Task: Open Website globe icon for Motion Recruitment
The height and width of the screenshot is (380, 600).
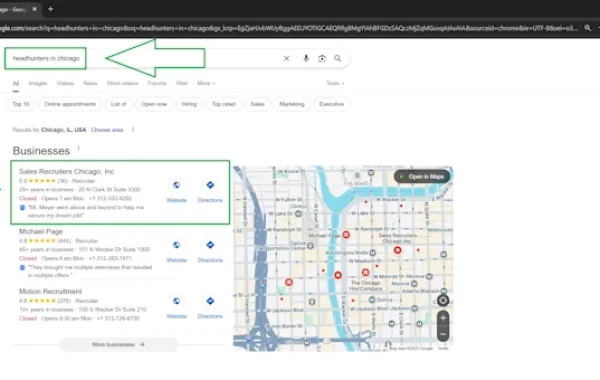Action: pyautogui.click(x=176, y=301)
